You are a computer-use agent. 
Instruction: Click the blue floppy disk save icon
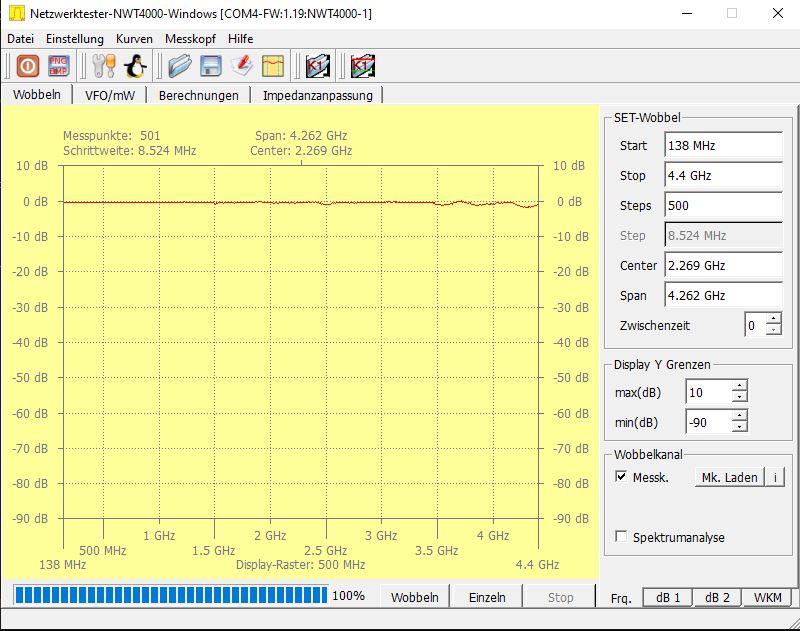point(211,66)
